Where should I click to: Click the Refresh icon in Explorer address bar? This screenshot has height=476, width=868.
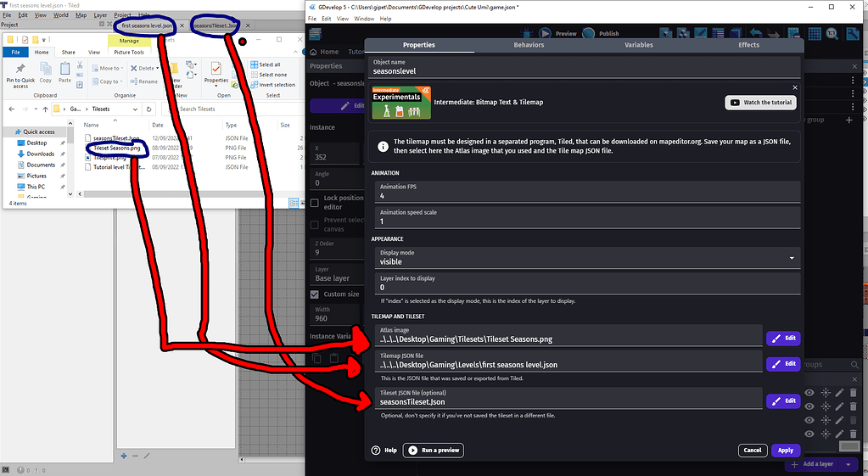point(148,109)
